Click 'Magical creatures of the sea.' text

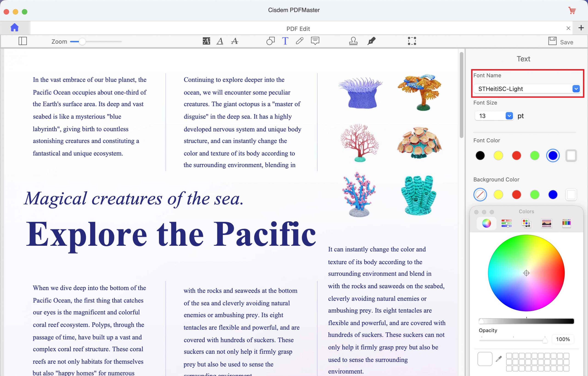134,198
